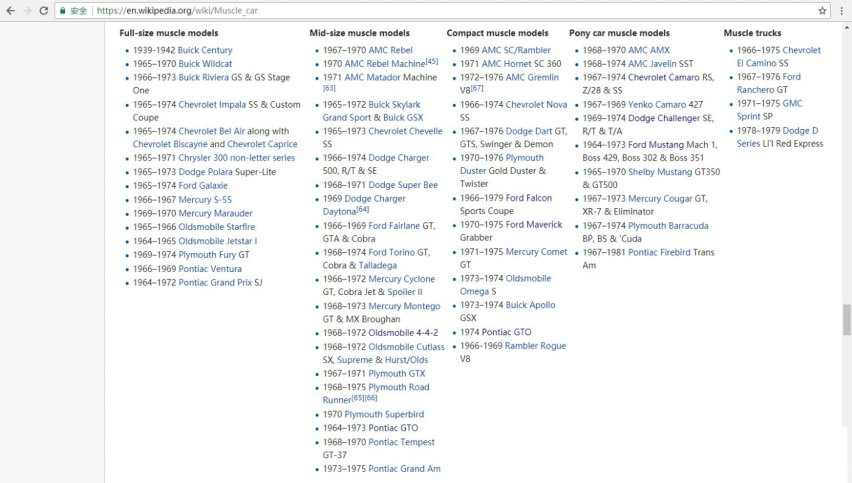Click the browser forward arrow
This screenshot has height=483, width=852.
(27, 10)
